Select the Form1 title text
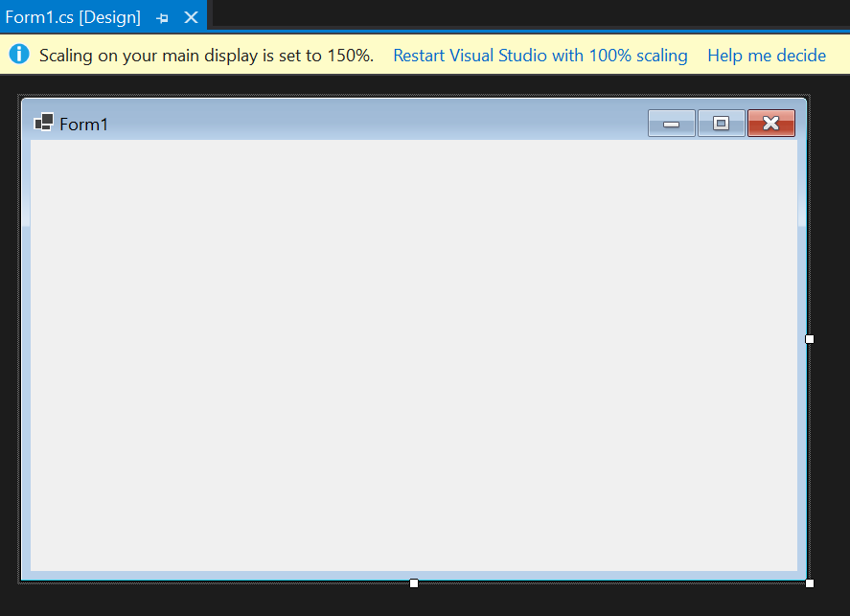The image size is (850, 616). click(82, 123)
